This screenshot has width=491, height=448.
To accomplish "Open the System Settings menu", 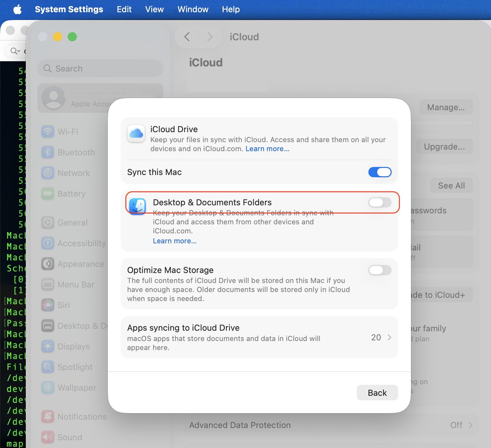I will pyautogui.click(x=69, y=9).
